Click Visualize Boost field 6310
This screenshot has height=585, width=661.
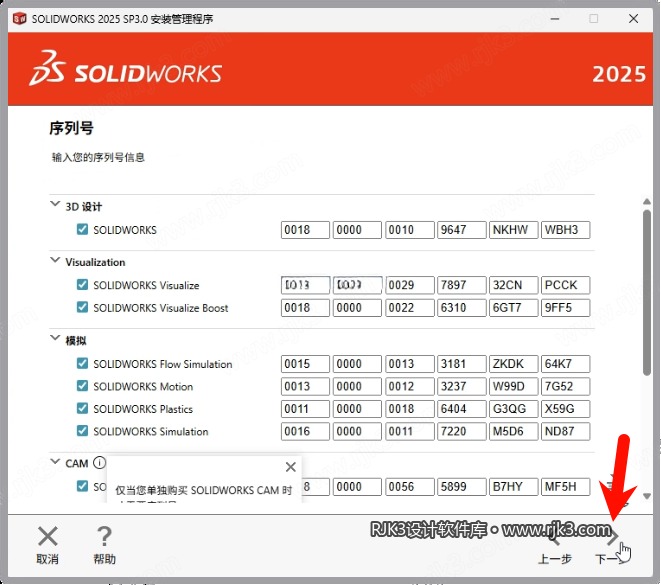pyautogui.click(x=462, y=308)
